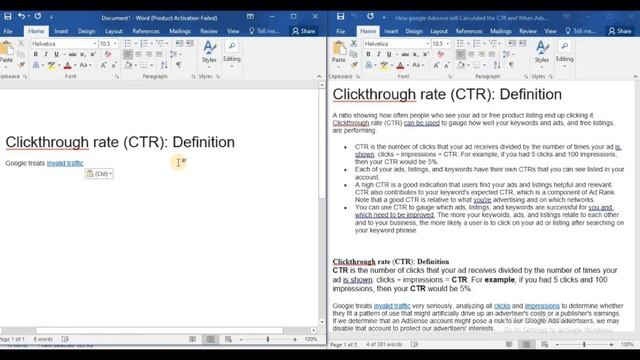The height and width of the screenshot is (360, 640).
Task: Click Redo in the right window title bar
Action: [x=370, y=16]
